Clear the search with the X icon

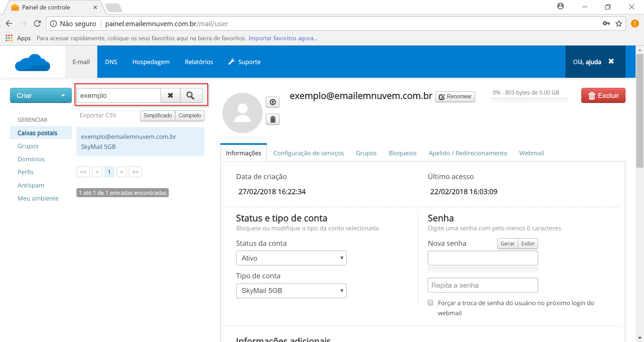pos(170,96)
